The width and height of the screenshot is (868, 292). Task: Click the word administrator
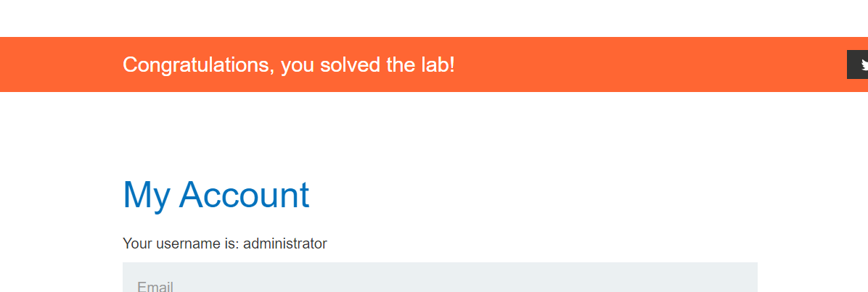[x=285, y=243]
